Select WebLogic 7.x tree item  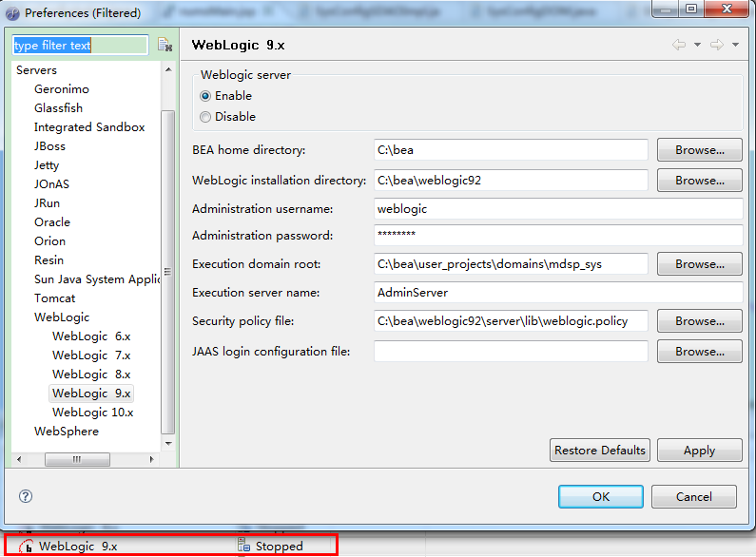(x=91, y=355)
